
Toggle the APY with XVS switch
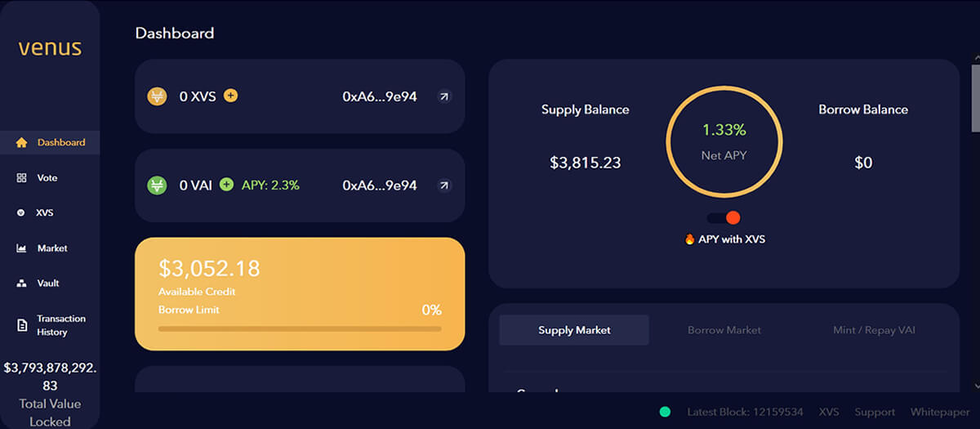pyautogui.click(x=724, y=217)
